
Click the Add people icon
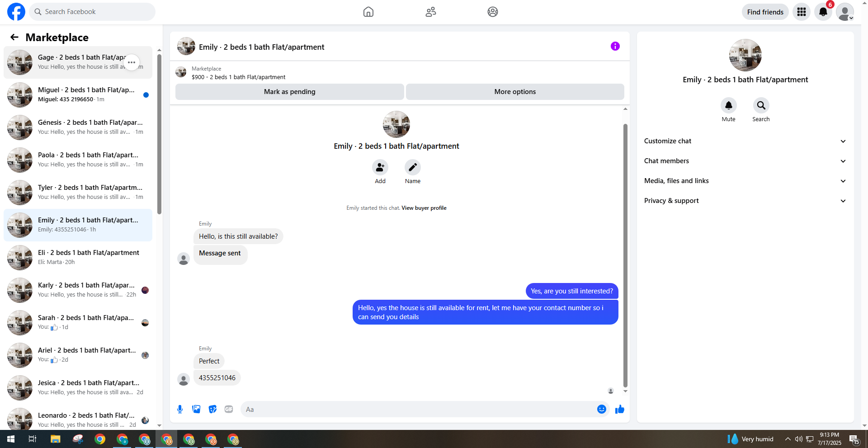click(380, 167)
